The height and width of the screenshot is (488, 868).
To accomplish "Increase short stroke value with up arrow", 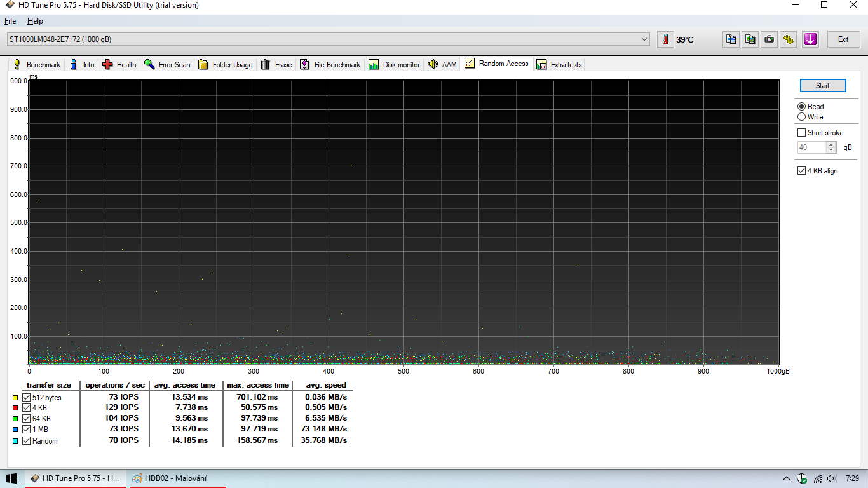I will (x=831, y=144).
